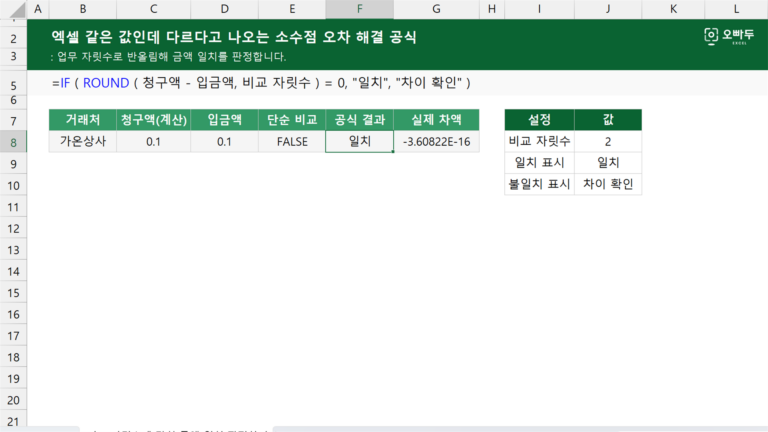
Task: Select the 공식 결과 header cell
Action: (360, 120)
